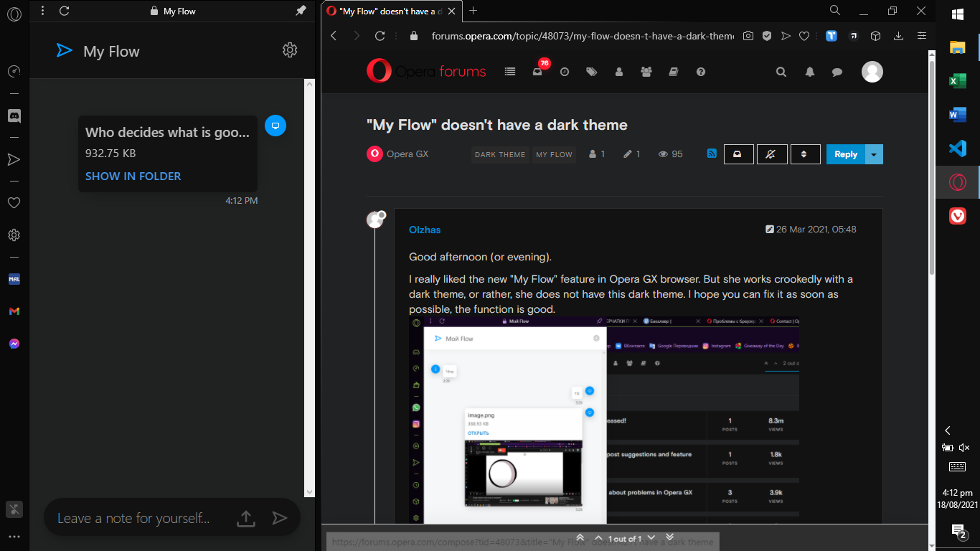Open Recent topics clock icon

click(x=565, y=72)
